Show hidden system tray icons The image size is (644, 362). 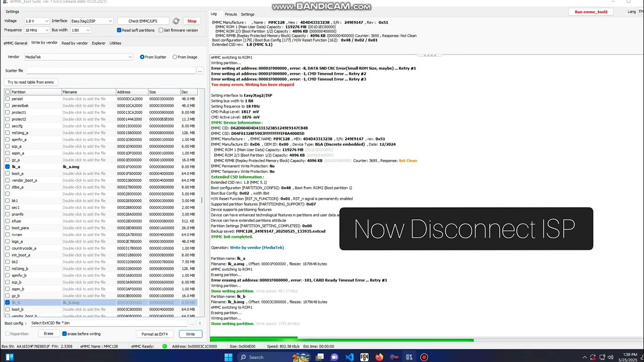click(x=585, y=357)
